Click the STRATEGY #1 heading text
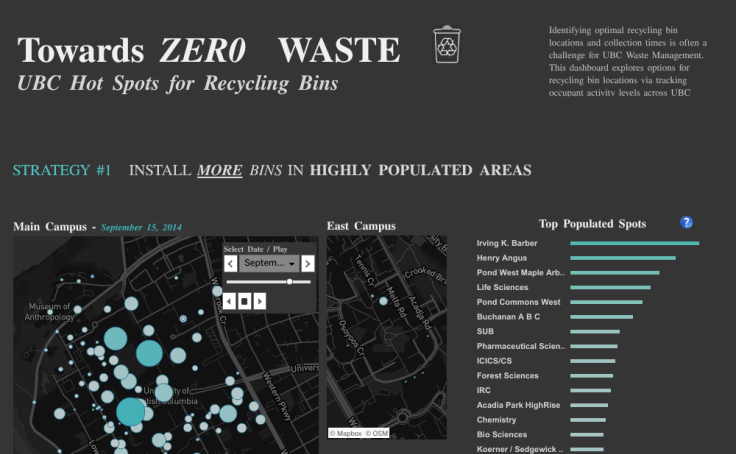 (x=62, y=170)
